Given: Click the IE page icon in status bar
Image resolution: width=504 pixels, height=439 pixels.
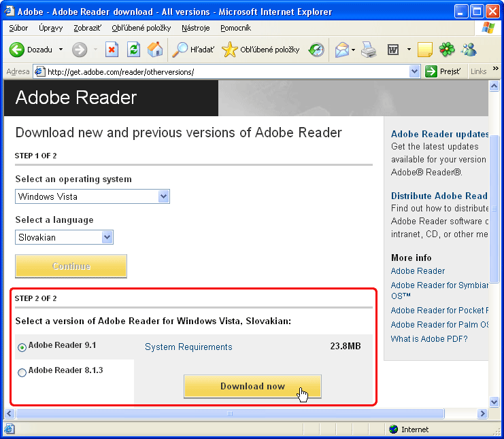Looking at the screenshot, I should [x=10, y=429].
